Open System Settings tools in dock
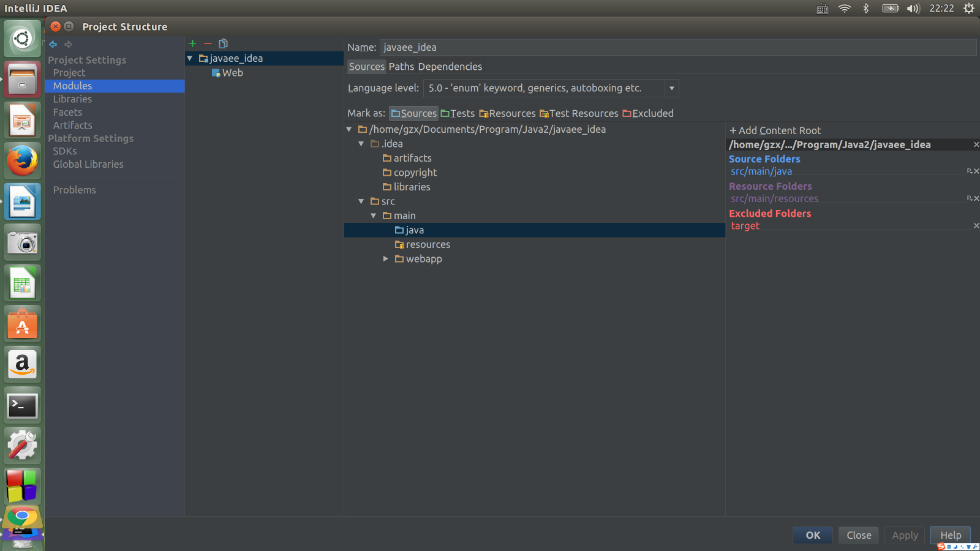The width and height of the screenshot is (980, 551). [x=23, y=446]
